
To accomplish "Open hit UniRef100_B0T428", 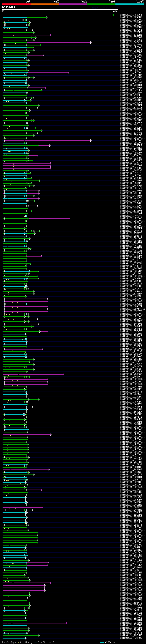I will click(x=131, y=42).
